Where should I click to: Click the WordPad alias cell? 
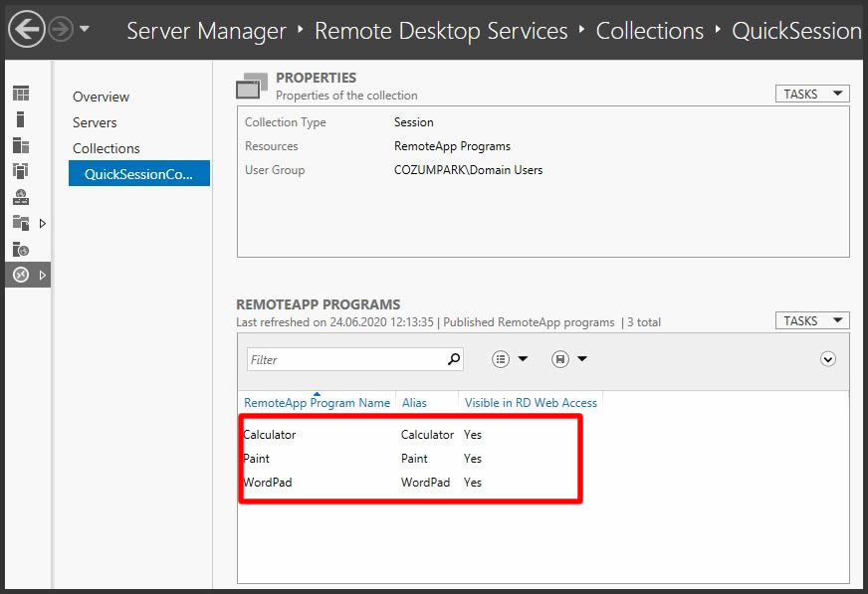point(426,483)
